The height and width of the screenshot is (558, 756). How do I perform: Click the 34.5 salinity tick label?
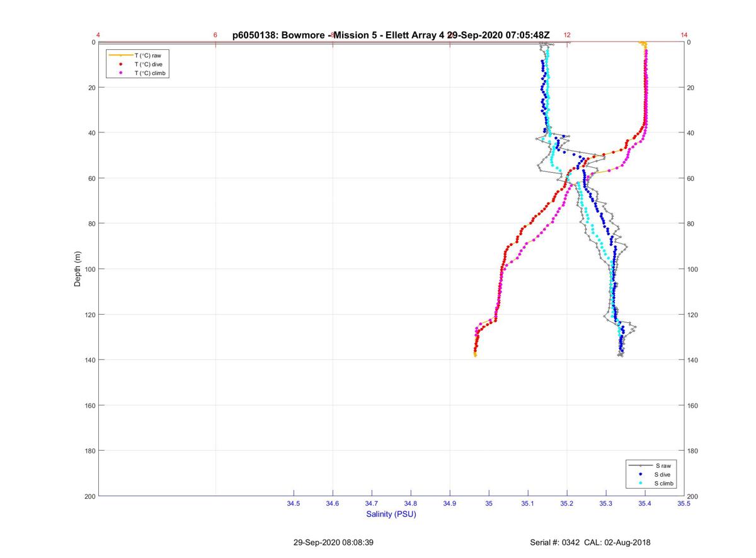tap(294, 503)
